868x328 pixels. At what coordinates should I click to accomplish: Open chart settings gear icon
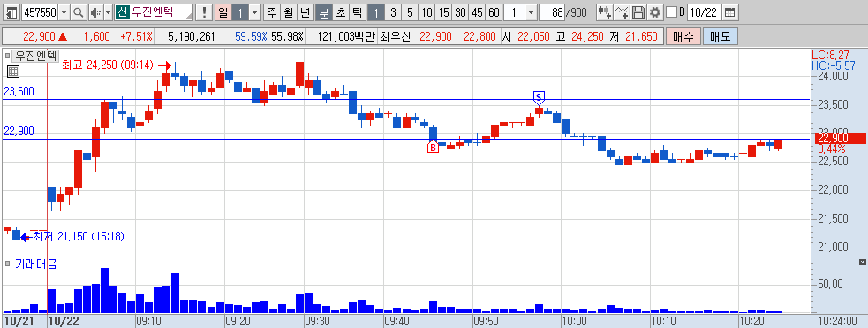coord(655,12)
